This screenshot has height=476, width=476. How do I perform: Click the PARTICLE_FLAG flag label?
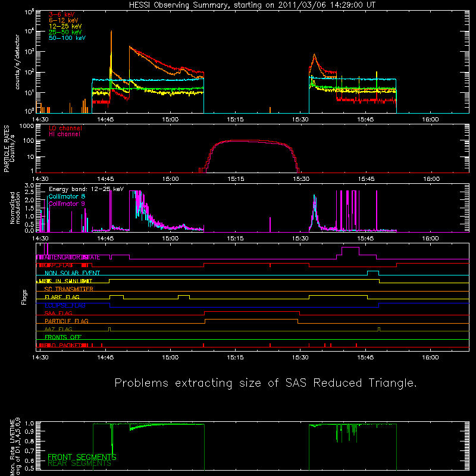(67, 321)
